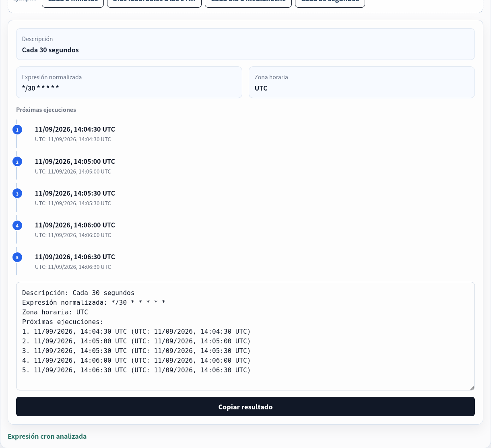Select step marker number 5

tap(17, 257)
